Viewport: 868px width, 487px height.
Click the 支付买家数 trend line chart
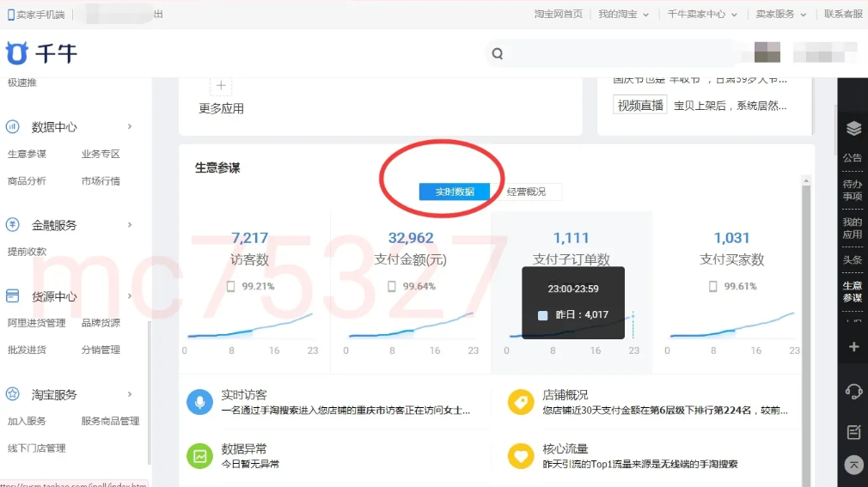coord(732,326)
